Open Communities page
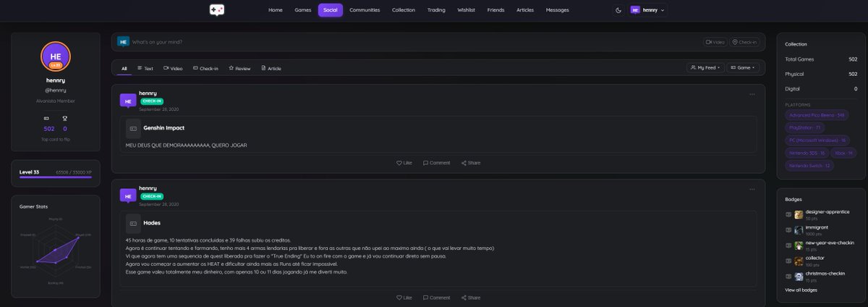 (365, 10)
